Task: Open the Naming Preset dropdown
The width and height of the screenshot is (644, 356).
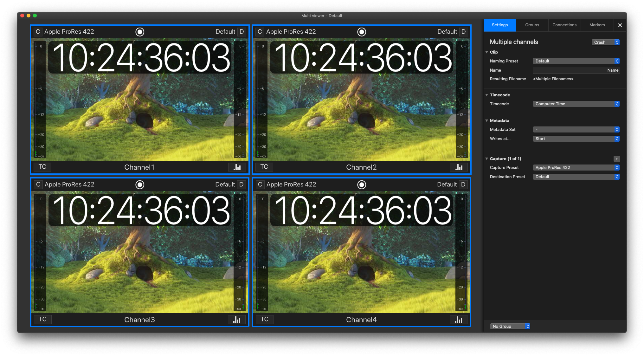Action: click(576, 61)
